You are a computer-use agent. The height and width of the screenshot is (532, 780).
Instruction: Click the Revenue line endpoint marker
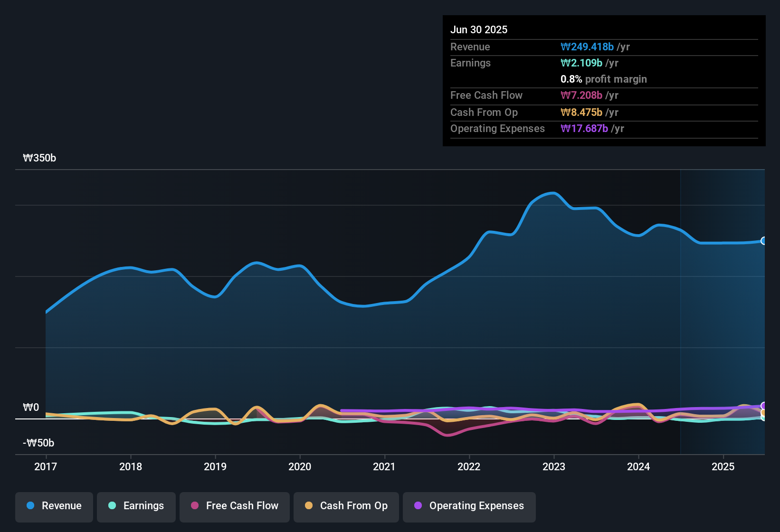point(764,241)
